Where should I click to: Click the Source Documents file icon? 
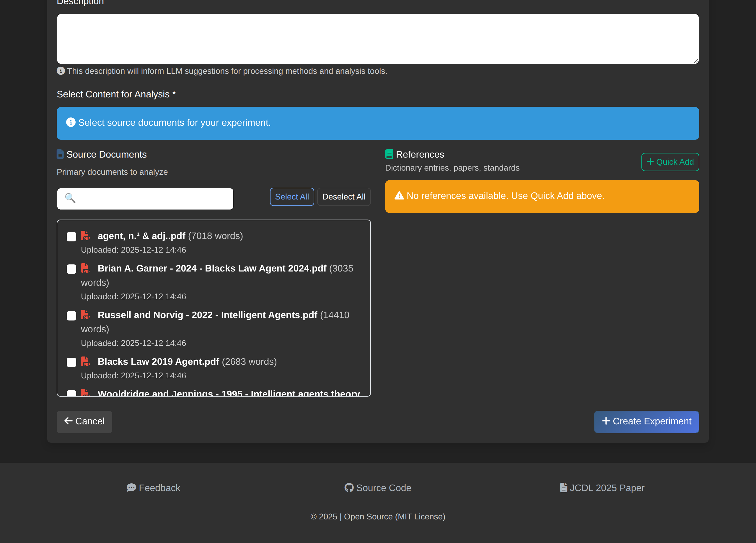click(60, 154)
